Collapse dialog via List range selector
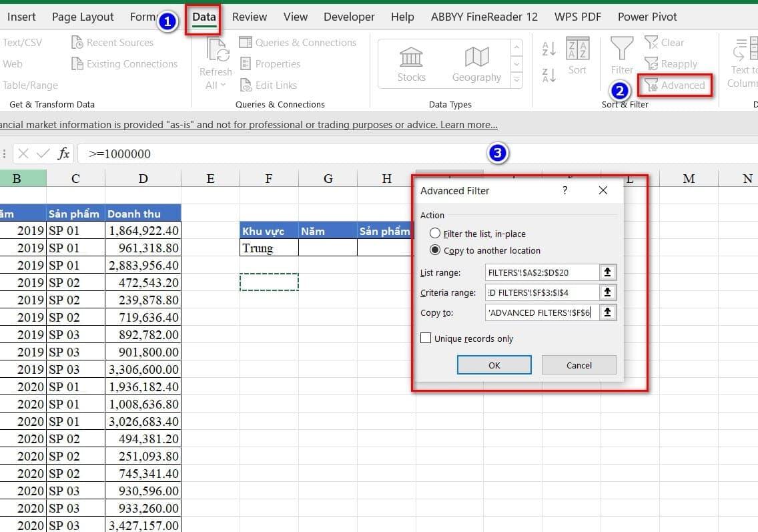Viewport: 758px width, 532px height. [607, 272]
